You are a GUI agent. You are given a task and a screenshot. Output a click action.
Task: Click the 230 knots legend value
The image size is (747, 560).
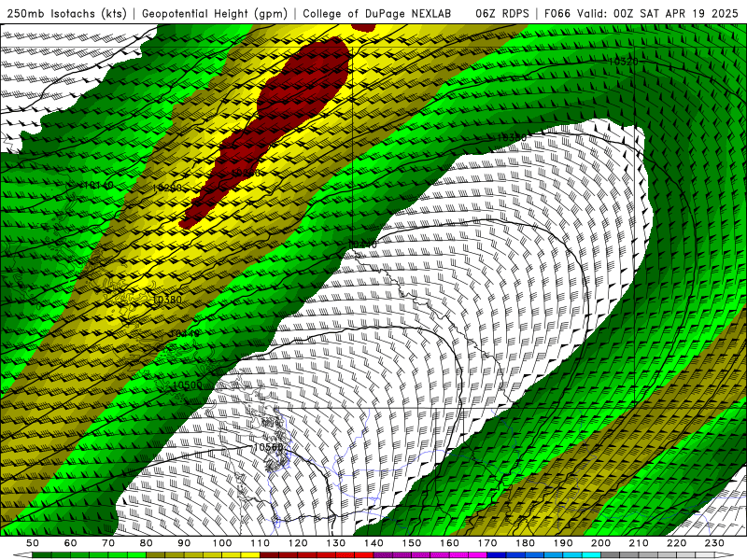click(x=714, y=543)
